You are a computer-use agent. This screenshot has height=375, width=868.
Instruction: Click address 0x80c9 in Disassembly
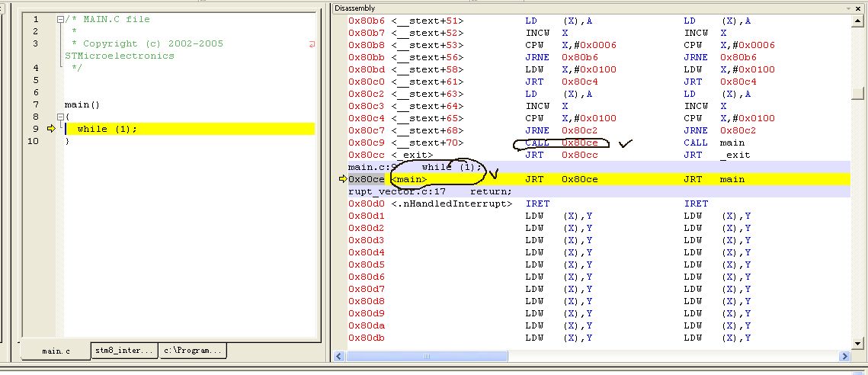[x=367, y=143]
